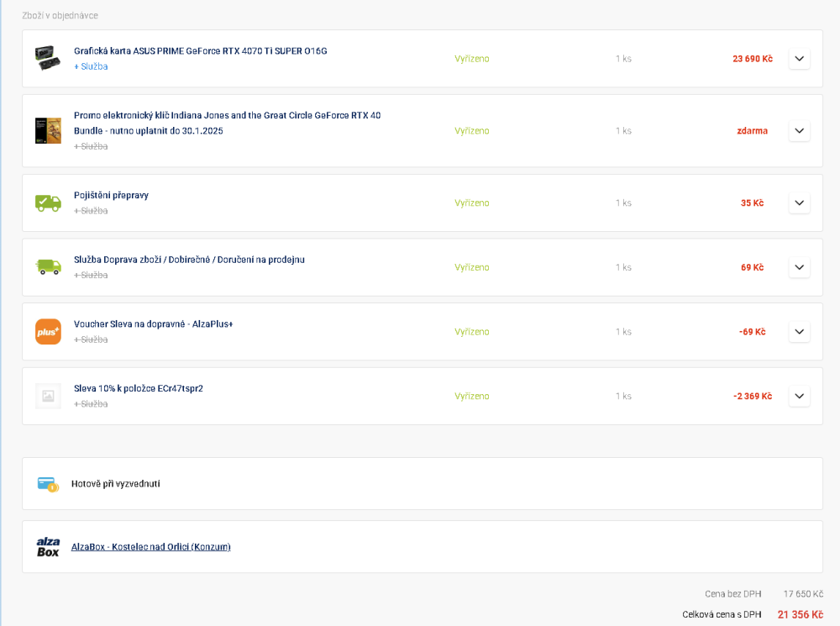Click the Vyřízeno status on the graphics card row
Screen dimensions: 840x626
[x=470, y=58]
